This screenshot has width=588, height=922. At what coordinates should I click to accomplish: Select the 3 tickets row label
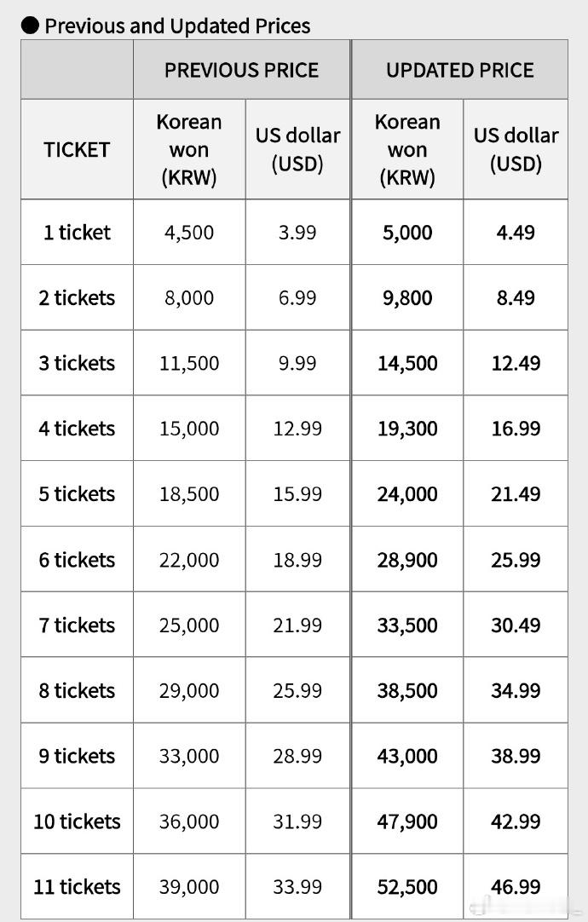[77, 363]
